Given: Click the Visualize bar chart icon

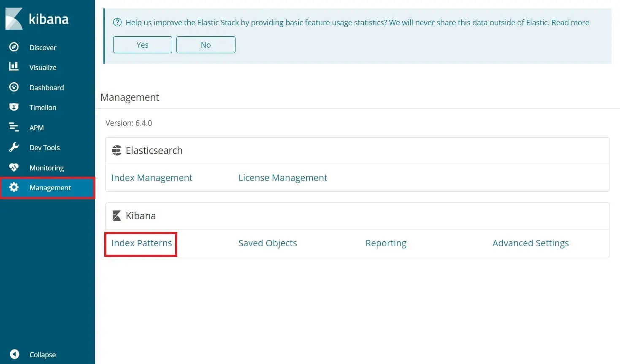Looking at the screenshot, I should 14,66.
